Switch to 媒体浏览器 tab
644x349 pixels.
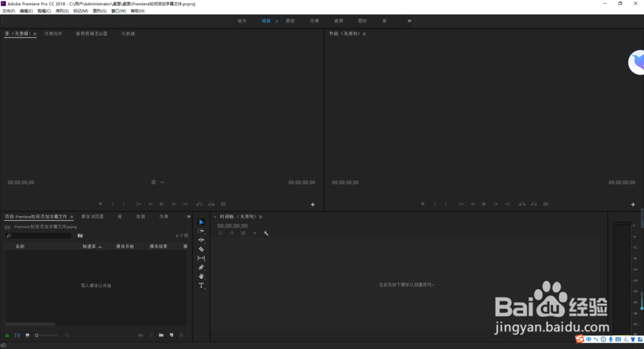pyautogui.click(x=92, y=216)
